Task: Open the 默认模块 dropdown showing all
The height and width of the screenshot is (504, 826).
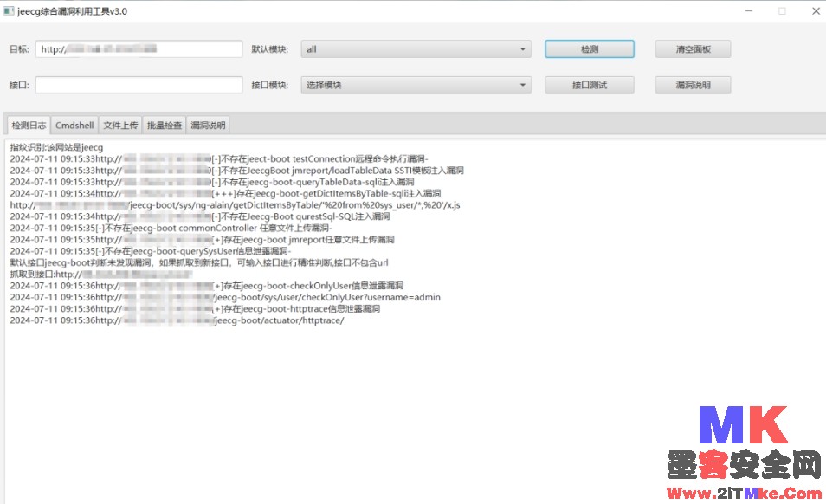Action: 416,49
